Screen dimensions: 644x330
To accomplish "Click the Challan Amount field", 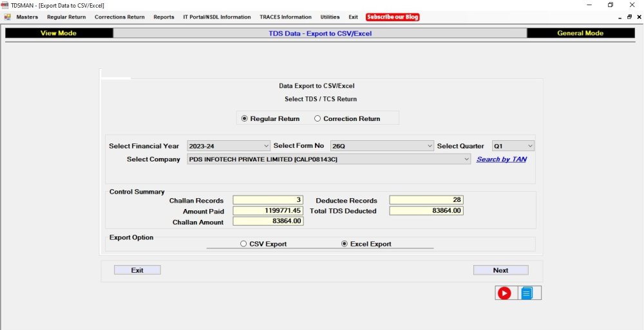I will coord(268,221).
